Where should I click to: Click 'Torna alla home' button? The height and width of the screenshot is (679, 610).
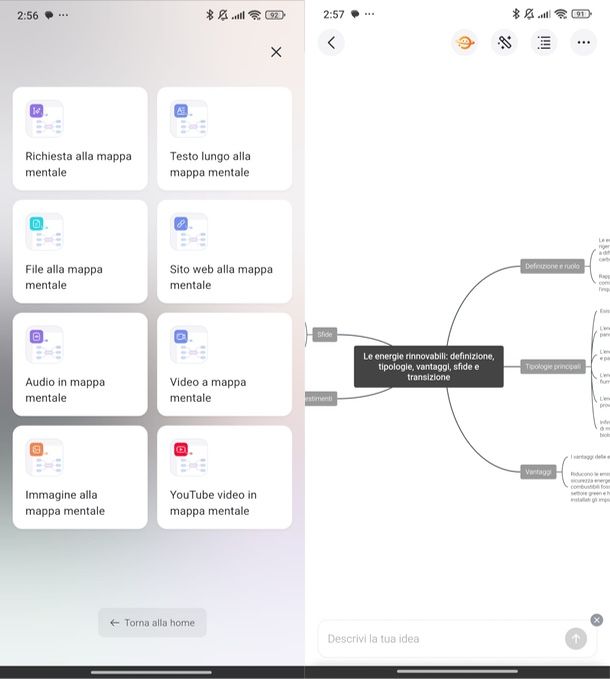152,623
